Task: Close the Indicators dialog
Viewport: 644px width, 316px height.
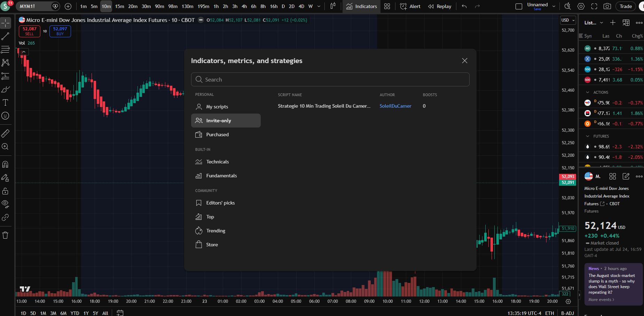Action: coord(465,61)
